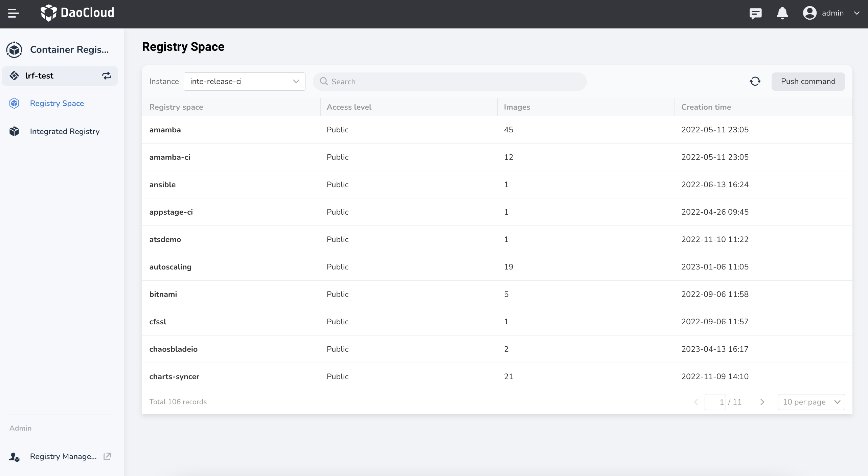Expand the admin account dropdown arrow
This screenshot has width=868, height=476.
tap(856, 13)
